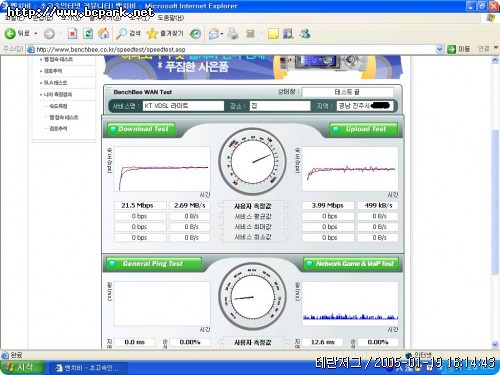The image size is (500, 375).
Task: Click the greyed Edit toolbar icon
Action: click(250, 33)
